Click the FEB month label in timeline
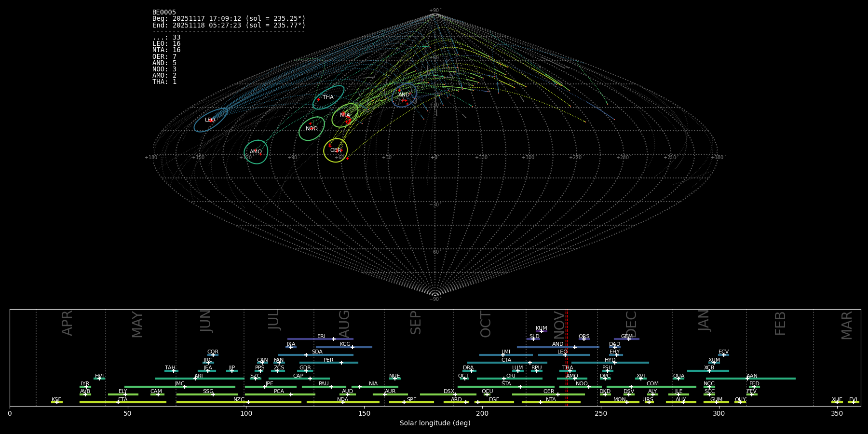Viewport: 868px width, 434px height. pos(780,324)
